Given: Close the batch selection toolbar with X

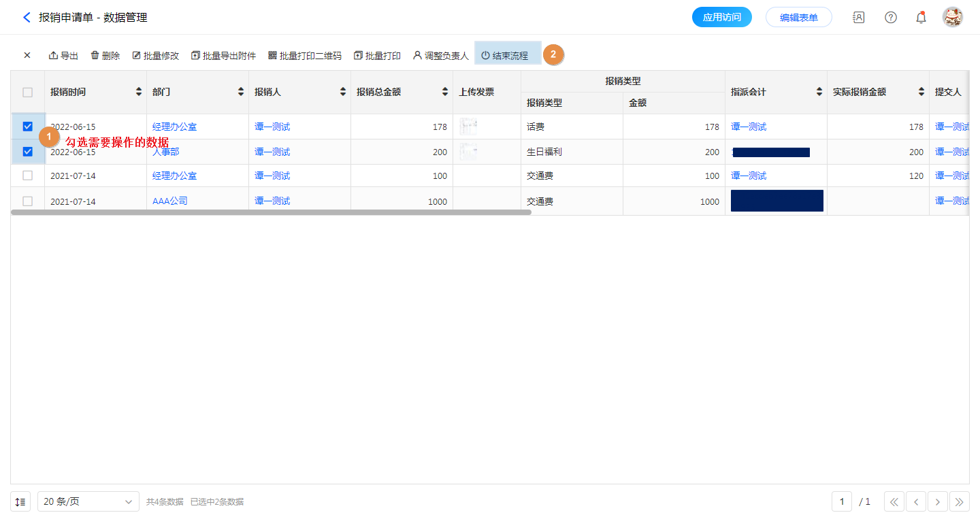Looking at the screenshot, I should tap(27, 56).
